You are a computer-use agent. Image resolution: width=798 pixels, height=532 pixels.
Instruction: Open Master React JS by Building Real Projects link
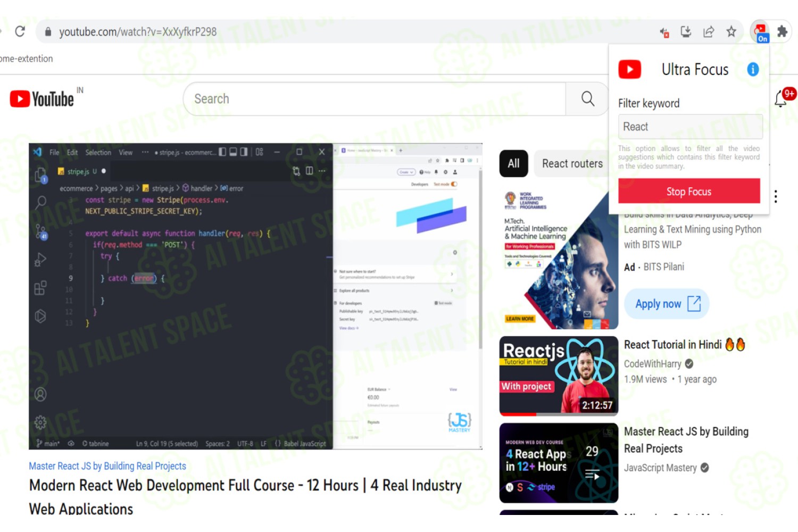[107, 466]
